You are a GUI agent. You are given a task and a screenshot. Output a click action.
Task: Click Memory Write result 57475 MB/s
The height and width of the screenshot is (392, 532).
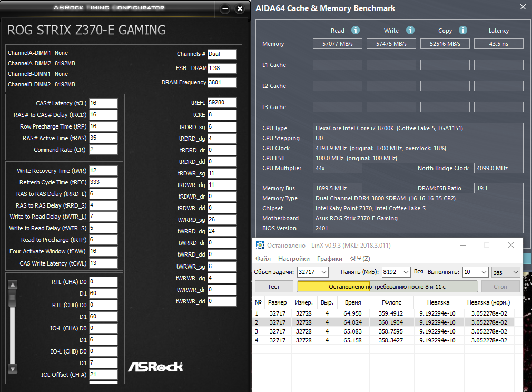(391, 44)
